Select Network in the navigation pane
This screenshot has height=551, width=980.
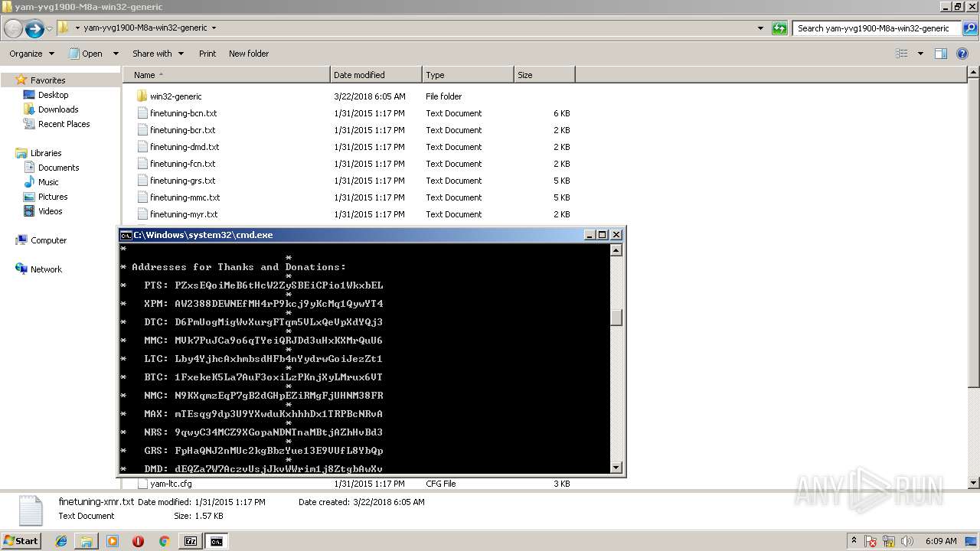pyautogui.click(x=46, y=269)
